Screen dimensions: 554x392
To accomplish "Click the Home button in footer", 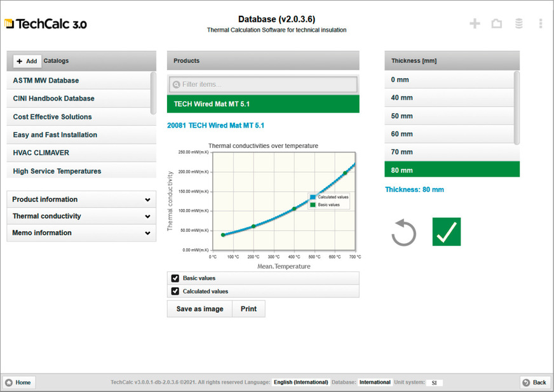I will pyautogui.click(x=18, y=382).
